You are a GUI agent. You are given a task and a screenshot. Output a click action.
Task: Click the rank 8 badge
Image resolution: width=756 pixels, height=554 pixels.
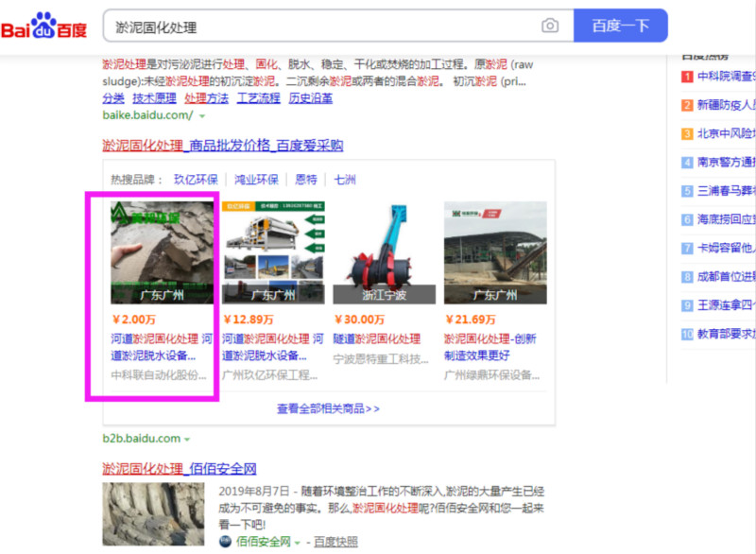[687, 277]
